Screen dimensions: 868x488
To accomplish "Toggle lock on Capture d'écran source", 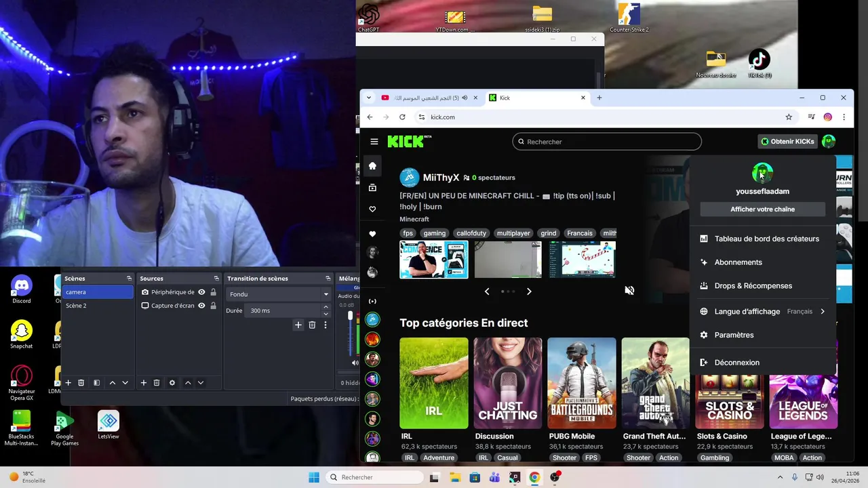I will [x=213, y=306].
